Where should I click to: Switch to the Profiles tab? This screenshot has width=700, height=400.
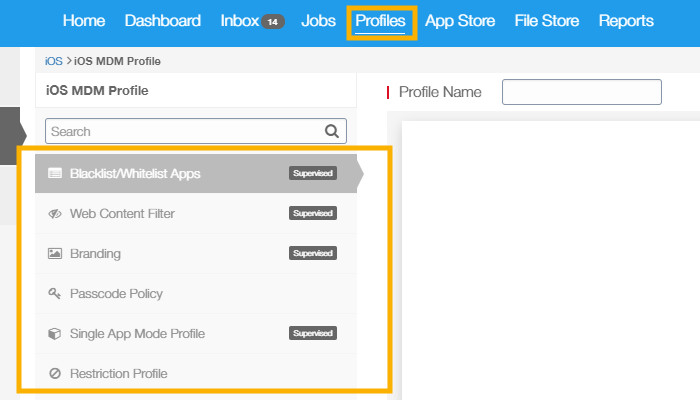coord(380,21)
